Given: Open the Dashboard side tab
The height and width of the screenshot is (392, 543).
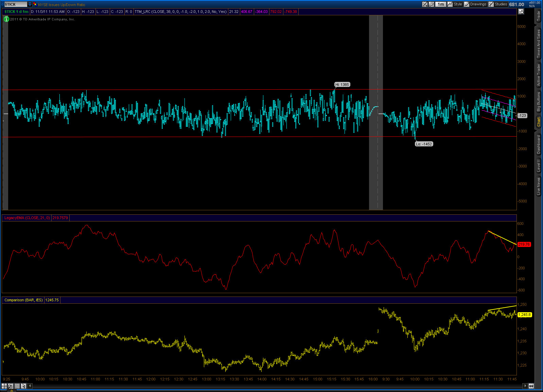Looking at the screenshot, I should tap(539, 144).
